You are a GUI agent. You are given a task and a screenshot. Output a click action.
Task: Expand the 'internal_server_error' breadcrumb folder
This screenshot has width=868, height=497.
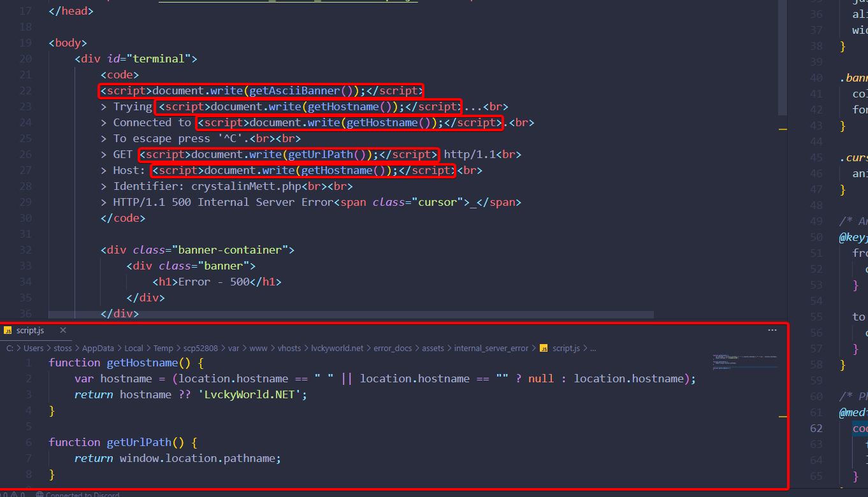click(491, 348)
